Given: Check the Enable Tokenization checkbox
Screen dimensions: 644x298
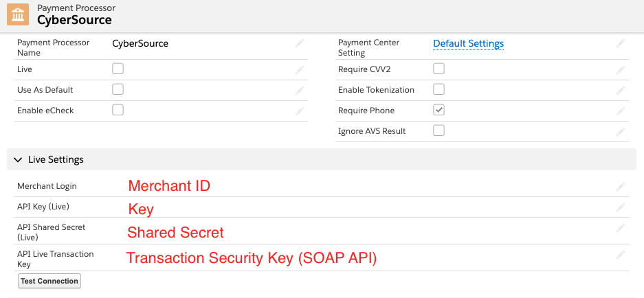Looking at the screenshot, I should [x=439, y=89].
